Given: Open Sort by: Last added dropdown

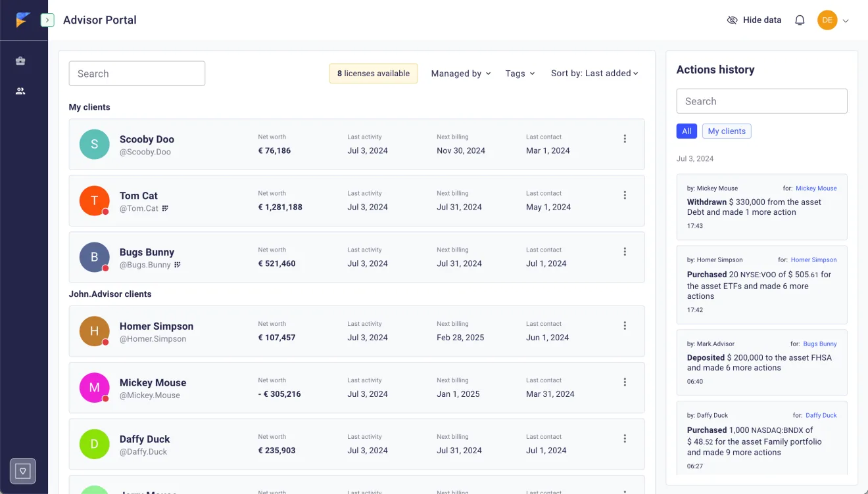Looking at the screenshot, I should pyautogui.click(x=594, y=74).
